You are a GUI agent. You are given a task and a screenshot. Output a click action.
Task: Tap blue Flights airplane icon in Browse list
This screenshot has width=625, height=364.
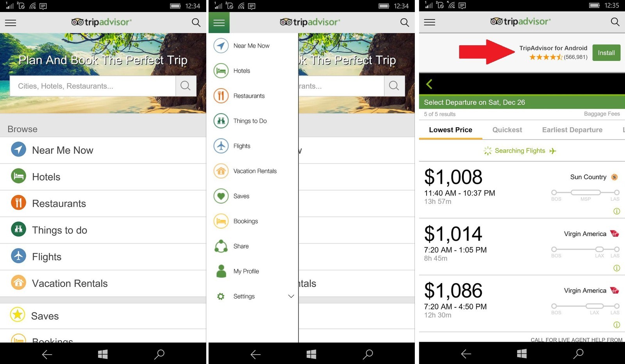[18, 256]
